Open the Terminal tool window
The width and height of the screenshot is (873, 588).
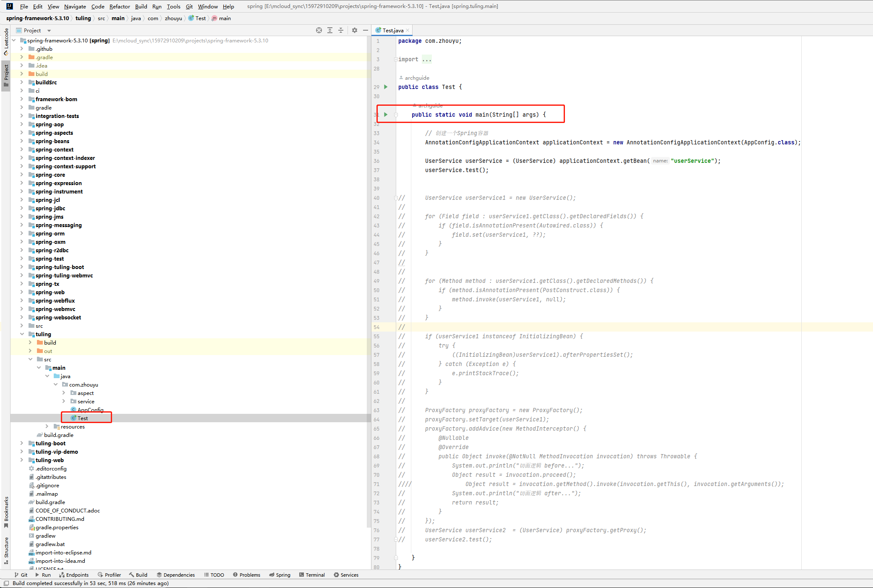(x=312, y=575)
